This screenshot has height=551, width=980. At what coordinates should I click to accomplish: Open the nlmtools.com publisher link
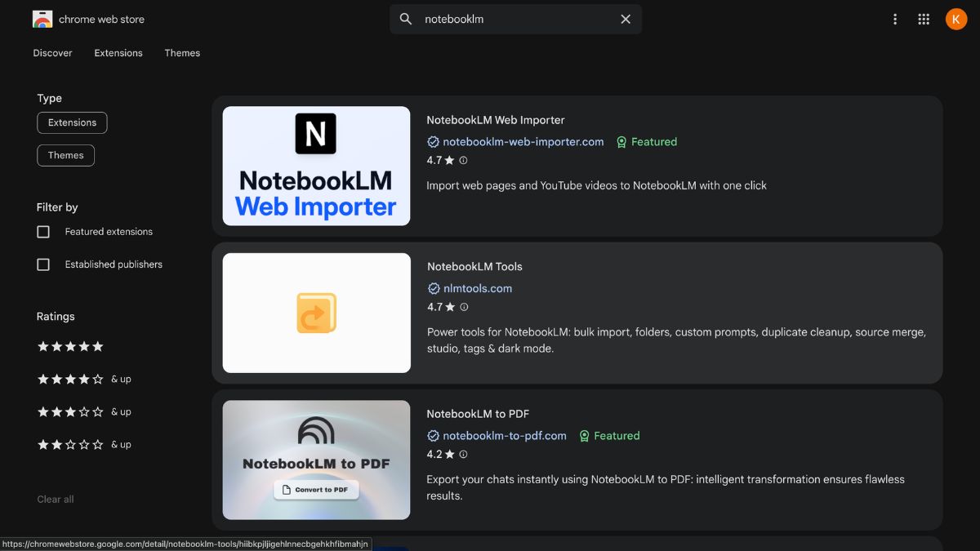pos(478,289)
